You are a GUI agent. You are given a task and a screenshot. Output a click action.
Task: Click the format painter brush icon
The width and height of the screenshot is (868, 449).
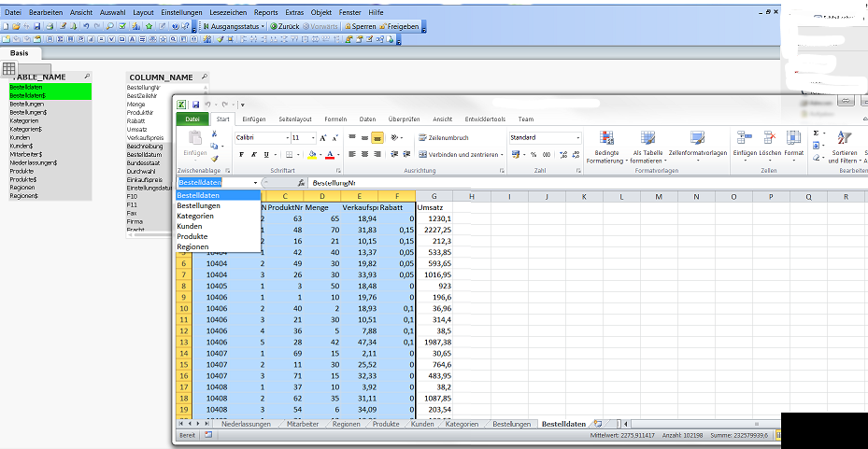click(x=214, y=159)
